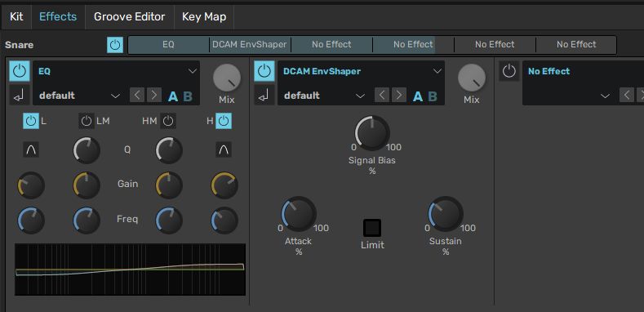This screenshot has width=644, height=312.
Task: Select EnvShaper preset state A
Action: 418,96
